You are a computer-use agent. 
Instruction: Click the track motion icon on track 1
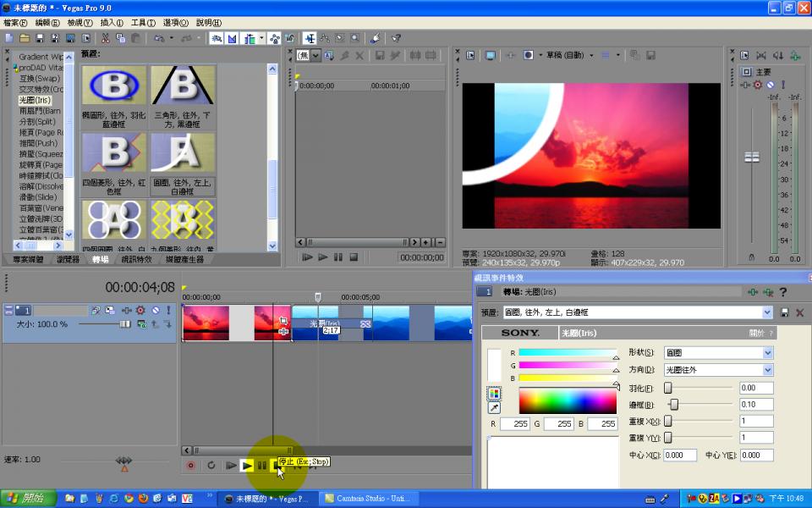tap(110, 311)
